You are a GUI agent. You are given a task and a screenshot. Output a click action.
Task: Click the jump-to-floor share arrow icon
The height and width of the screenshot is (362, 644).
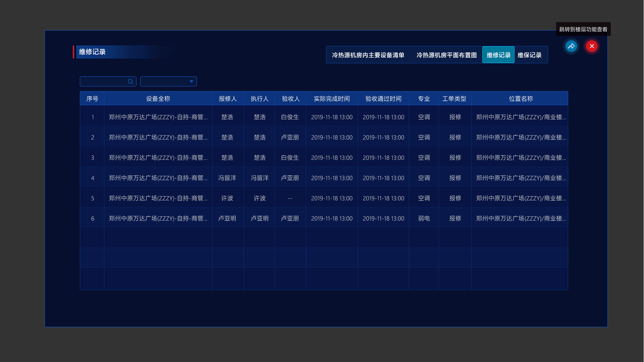[x=571, y=46]
